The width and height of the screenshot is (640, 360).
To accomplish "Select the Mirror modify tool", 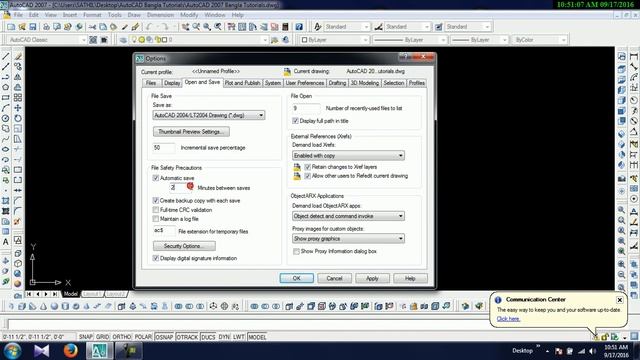I will (x=18, y=77).
